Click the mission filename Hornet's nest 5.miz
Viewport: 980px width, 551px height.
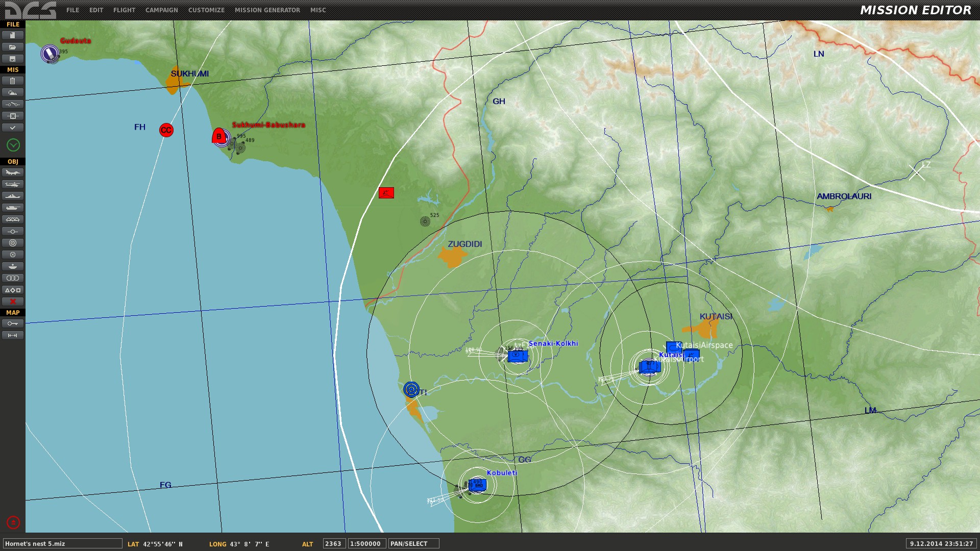[x=62, y=544]
